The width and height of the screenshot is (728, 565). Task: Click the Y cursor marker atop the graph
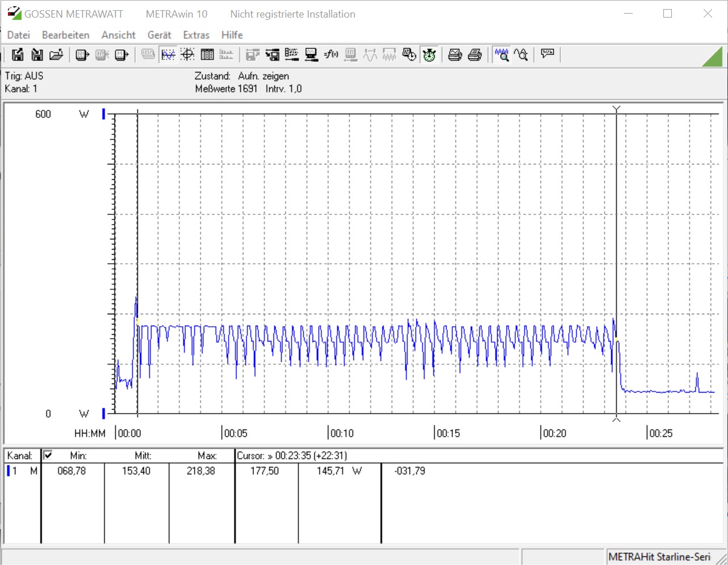(616, 109)
